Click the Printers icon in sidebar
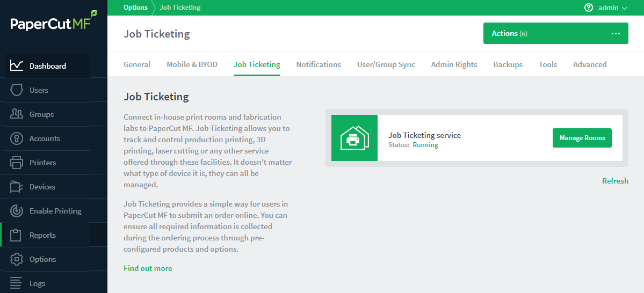 tap(17, 163)
